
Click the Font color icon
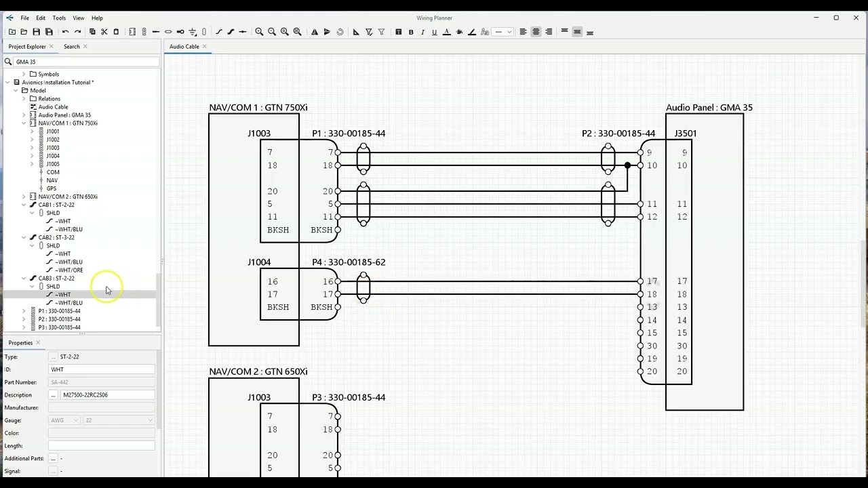(447, 32)
